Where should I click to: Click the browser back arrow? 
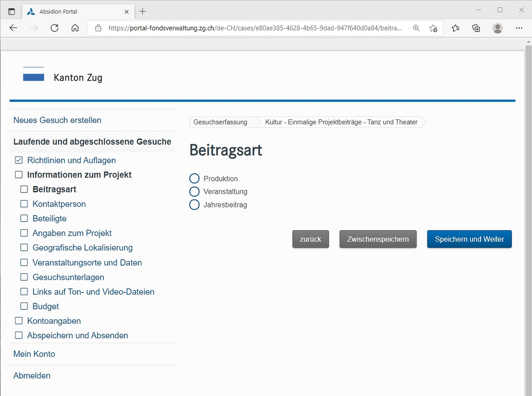pyautogui.click(x=14, y=28)
